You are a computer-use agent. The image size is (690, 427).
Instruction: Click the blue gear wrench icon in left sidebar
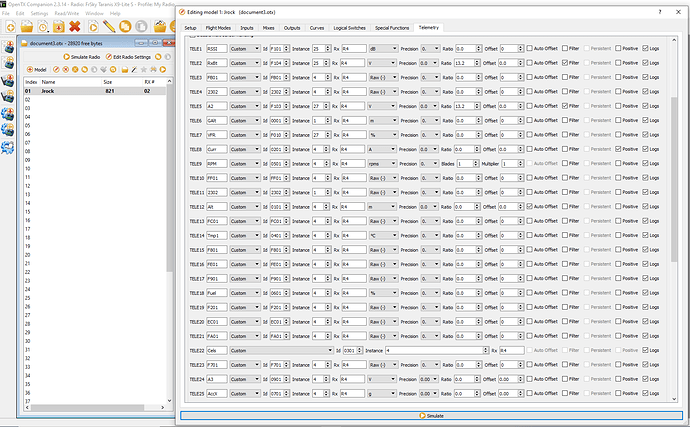[x=8, y=147]
